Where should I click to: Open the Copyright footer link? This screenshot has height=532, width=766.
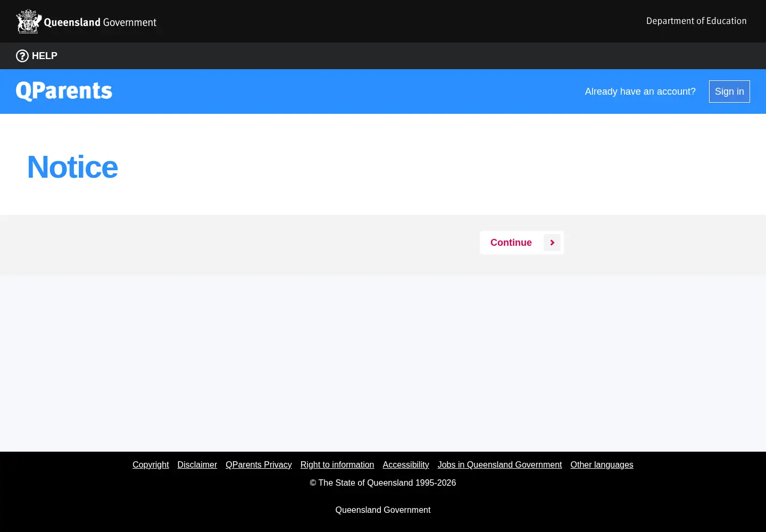point(151,464)
